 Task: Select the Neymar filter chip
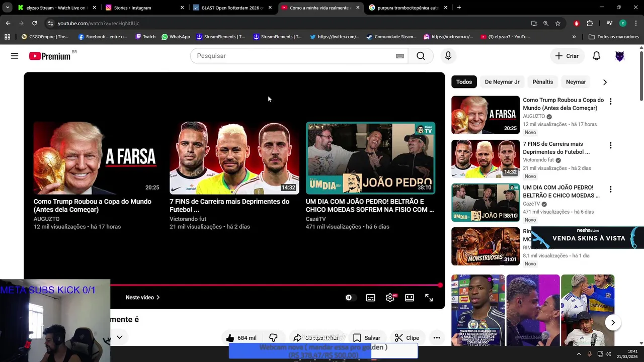(x=576, y=82)
